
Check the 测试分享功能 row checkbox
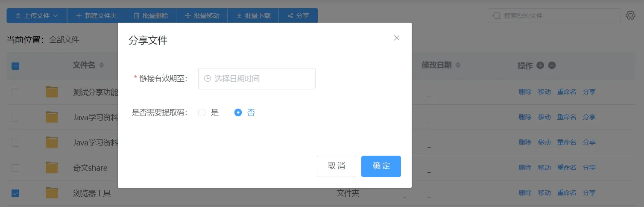tap(15, 92)
